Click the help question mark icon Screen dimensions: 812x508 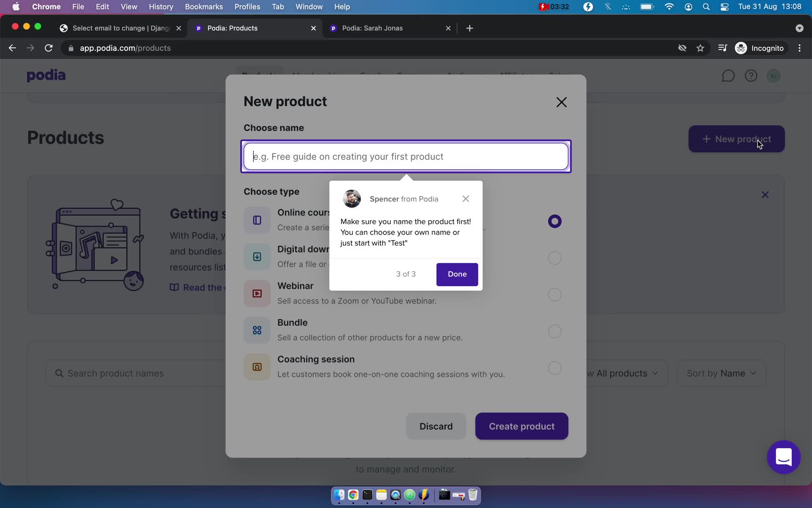pyautogui.click(x=751, y=76)
